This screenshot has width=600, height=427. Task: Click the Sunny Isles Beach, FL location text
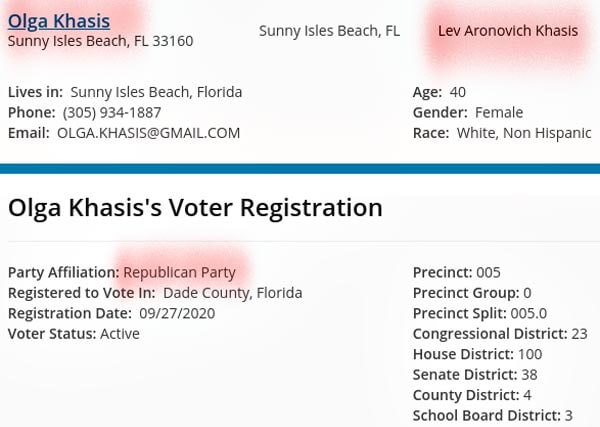pyautogui.click(x=329, y=31)
